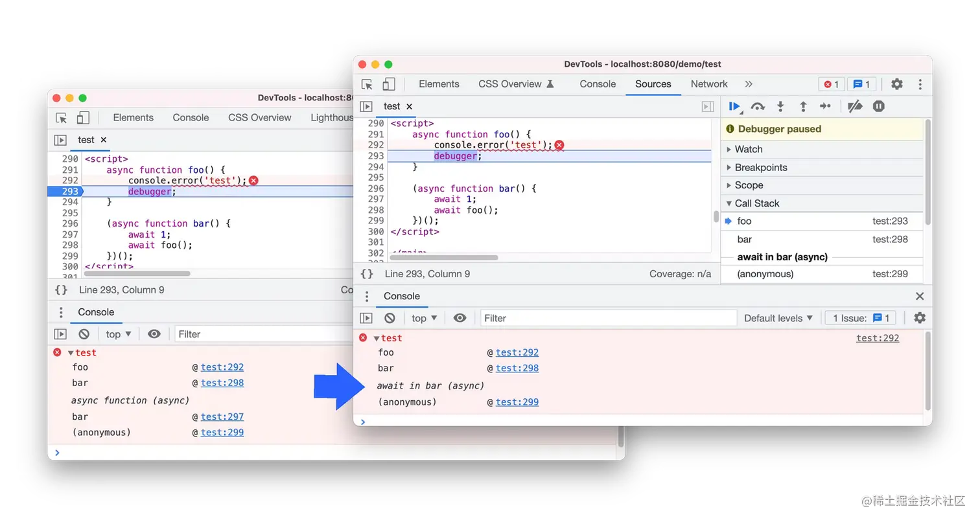Click horizontal scrollbar under front code editor
This screenshot has width=980, height=522.
pos(444,258)
